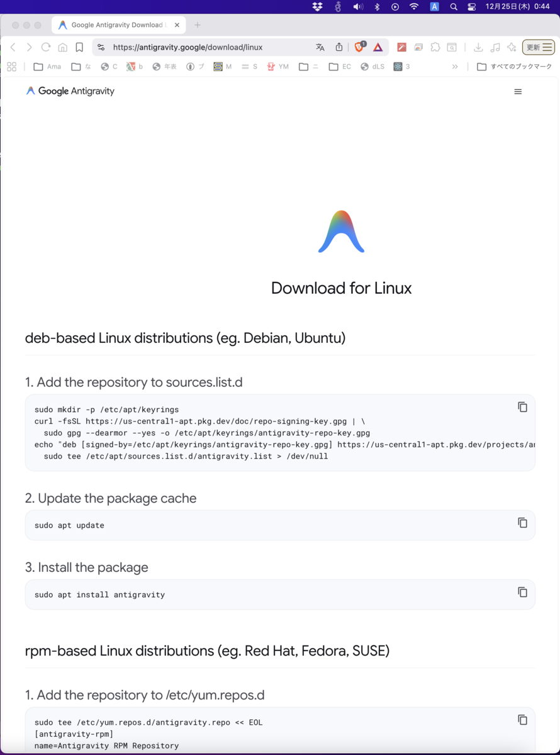Bookmark this page with the bookmark icon

pyautogui.click(x=79, y=47)
